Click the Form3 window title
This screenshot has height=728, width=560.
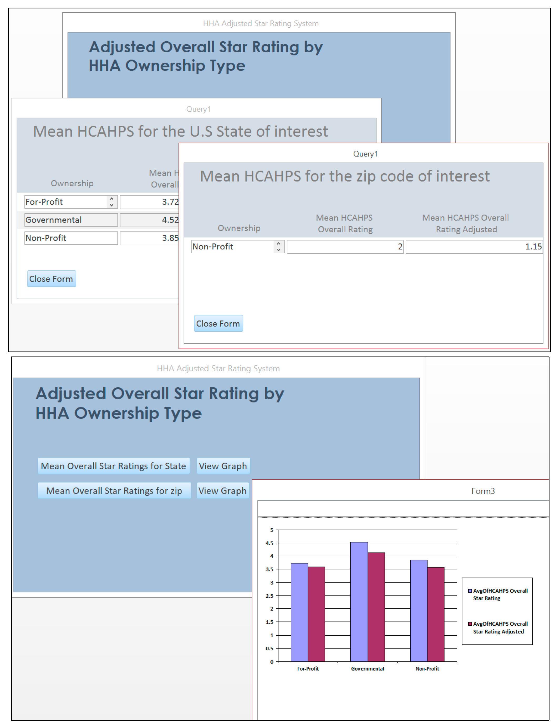click(x=483, y=491)
